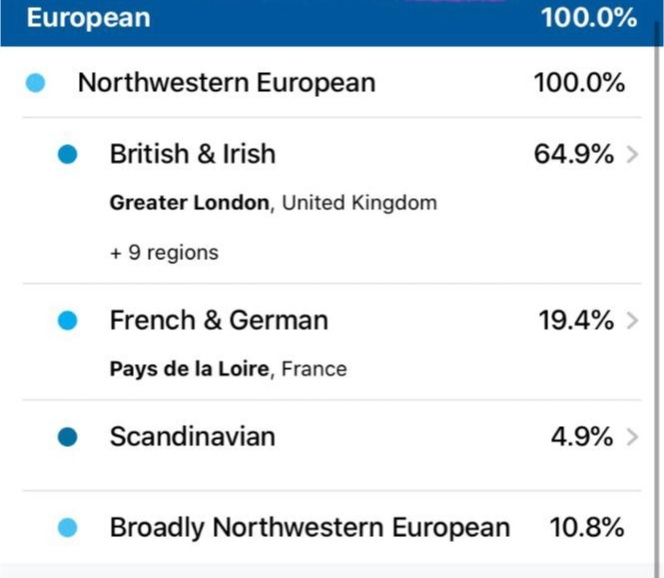Click the Scandinavian color dot

pos(68,437)
